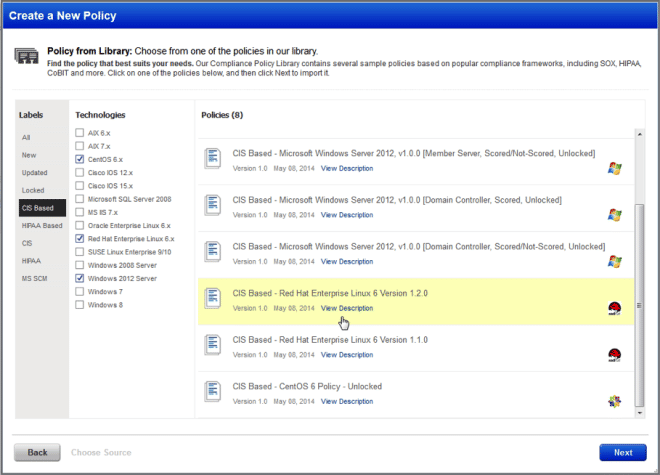The width and height of the screenshot is (660, 475).
Task: Tick MS IIS 7.x checkbox
Action: coord(80,212)
